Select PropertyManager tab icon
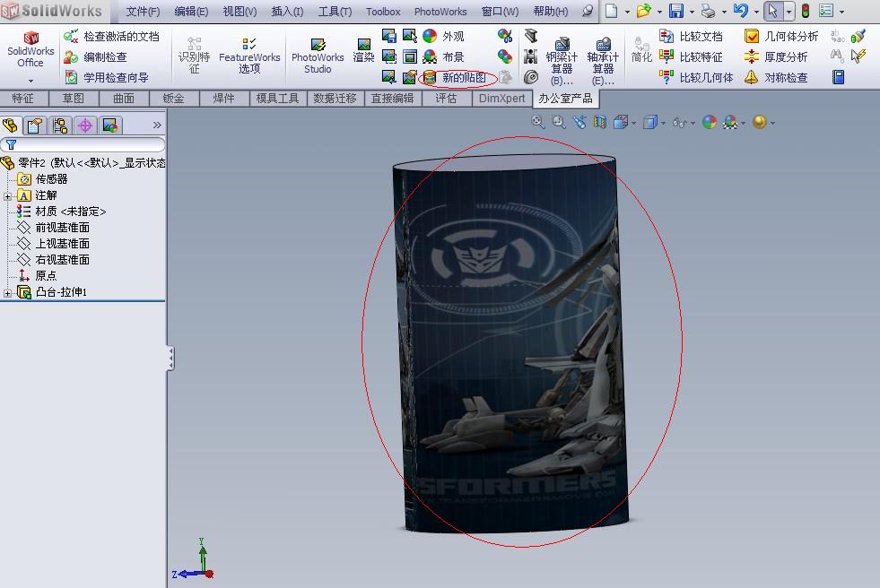 click(x=34, y=125)
